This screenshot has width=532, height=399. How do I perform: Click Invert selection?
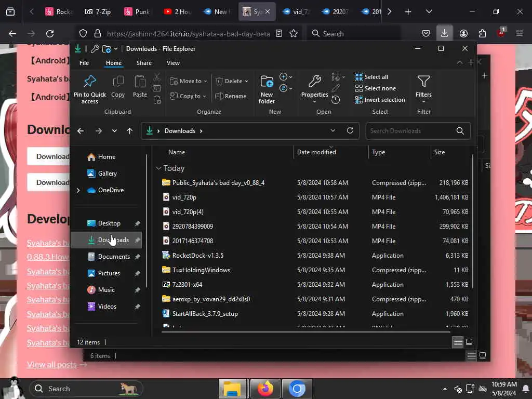click(x=380, y=100)
